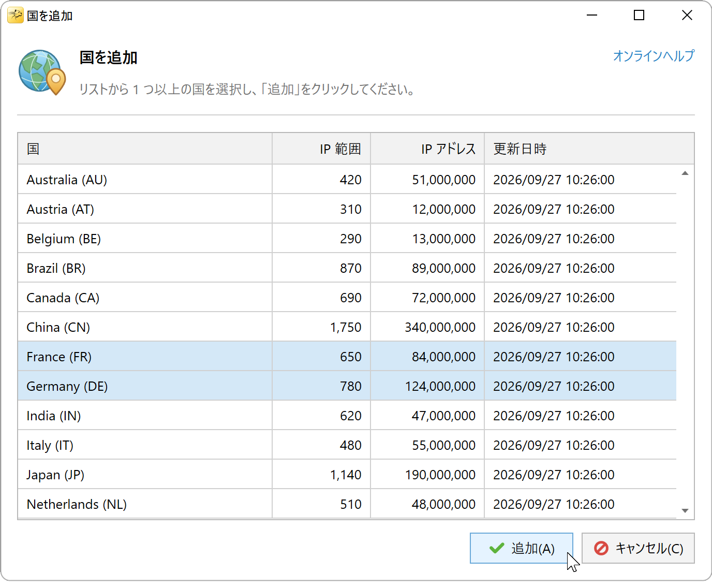Click the IP range value 1,140
Screen dimensions: 712x588
[346, 475]
